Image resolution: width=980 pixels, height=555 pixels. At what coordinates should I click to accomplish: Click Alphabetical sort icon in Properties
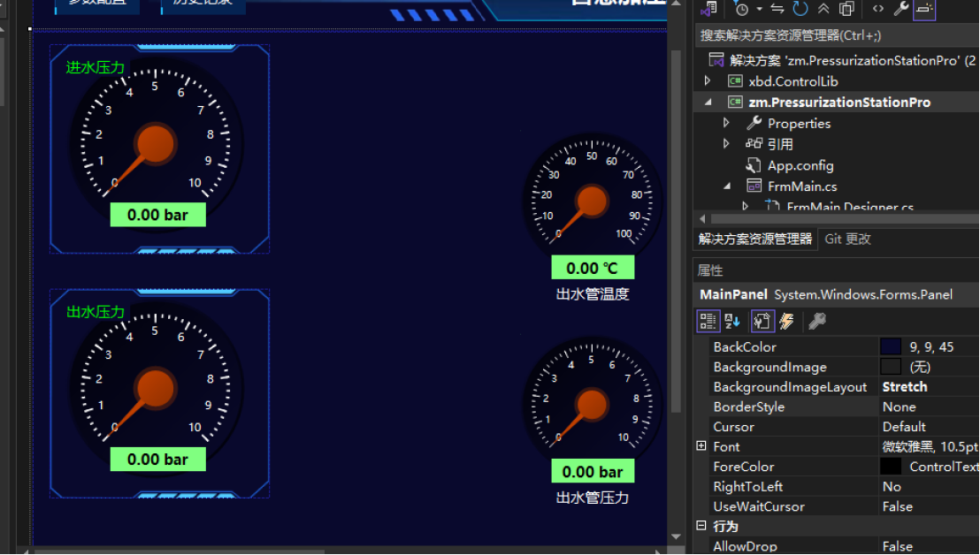click(x=731, y=322)
